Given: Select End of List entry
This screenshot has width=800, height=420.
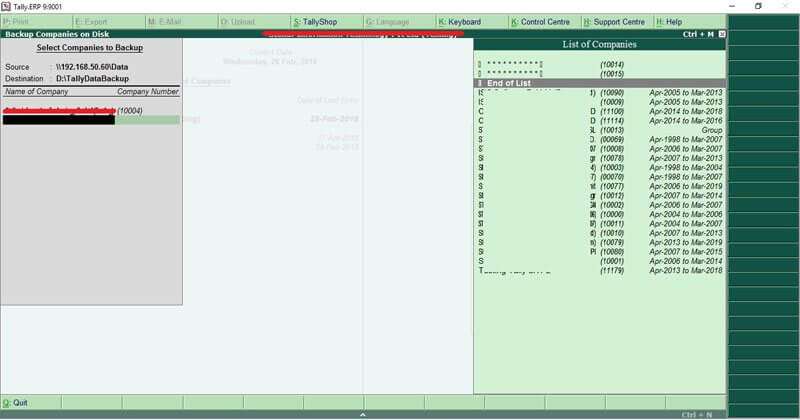Looking at the screenshot, I should [599, 83].
